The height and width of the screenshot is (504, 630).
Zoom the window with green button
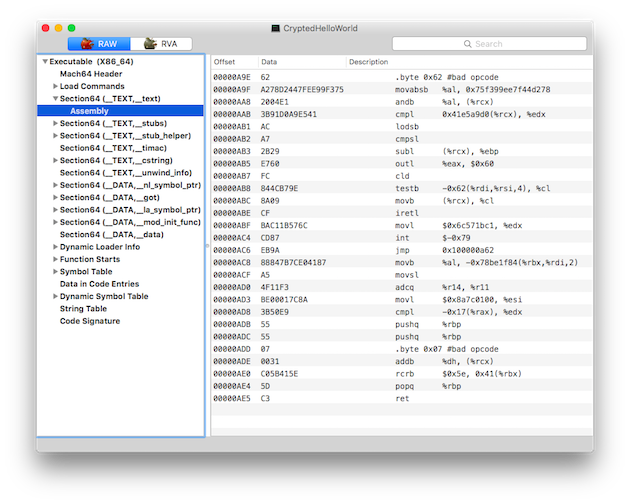tap(72, 28)
